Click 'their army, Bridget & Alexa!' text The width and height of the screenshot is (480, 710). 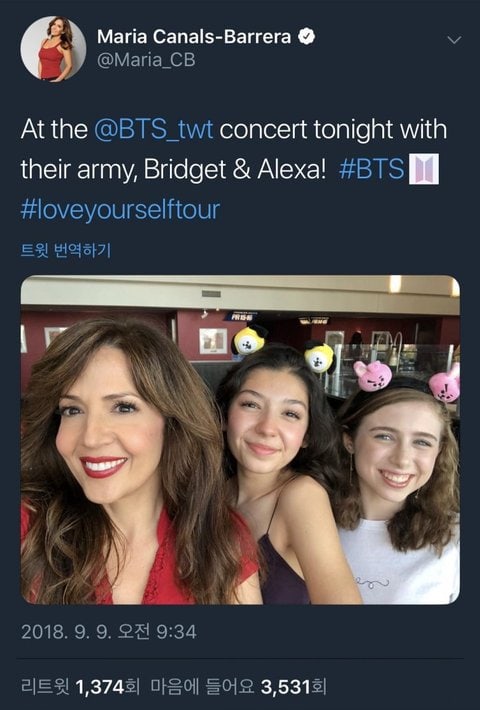click(x=173, y=170)
